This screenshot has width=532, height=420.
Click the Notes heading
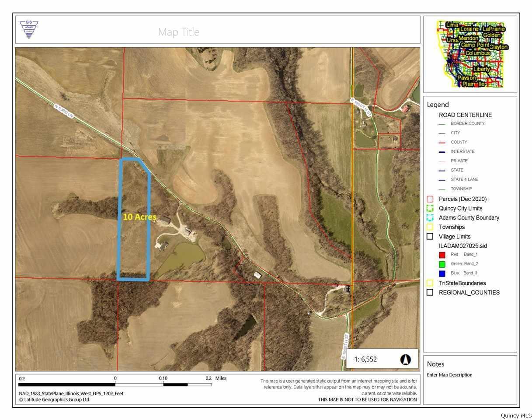click(435, 364)
